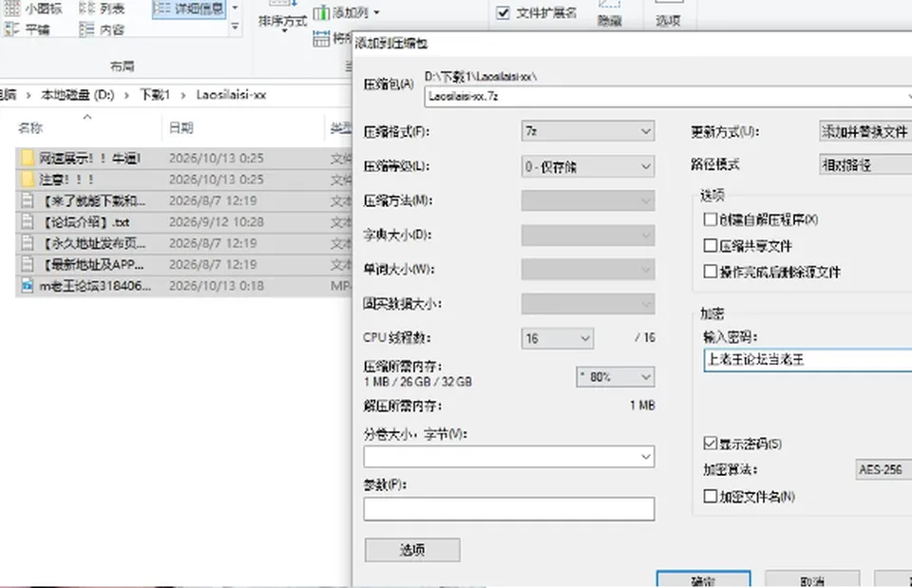Click the 输入密码 password field
Viewport: 912px width, 588px height.
pyautogui.click(x=807, y=359)
